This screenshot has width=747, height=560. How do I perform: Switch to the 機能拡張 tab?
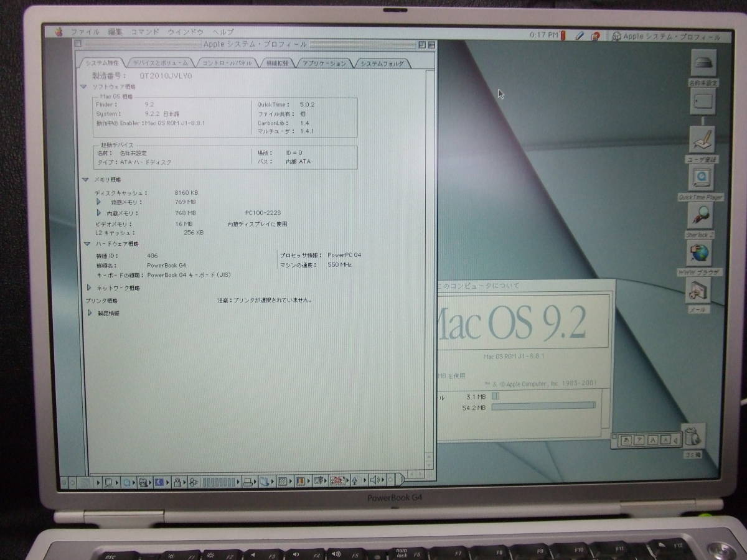276,63
